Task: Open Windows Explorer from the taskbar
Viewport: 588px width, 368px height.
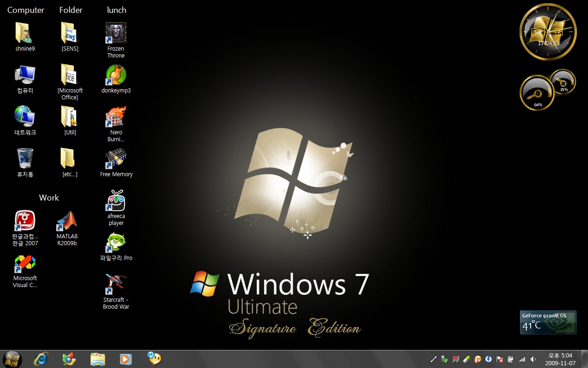Action: pos(98,359)
